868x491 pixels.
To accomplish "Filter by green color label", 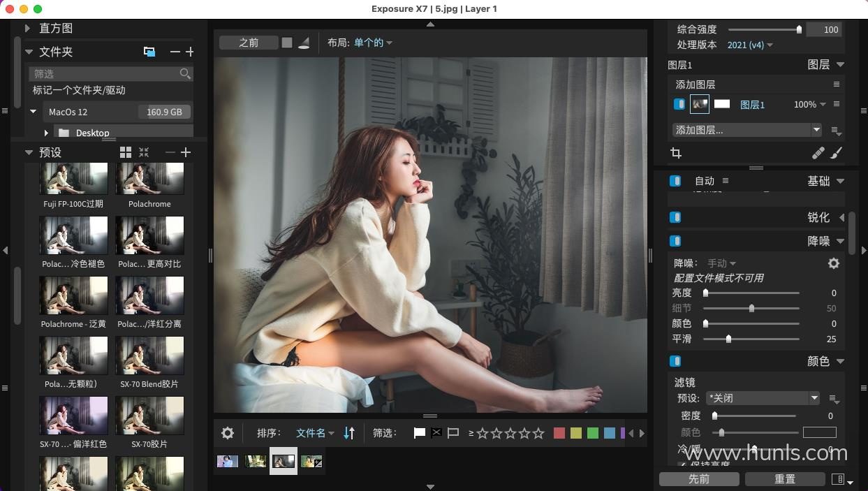I will click(x=593, y=433).
